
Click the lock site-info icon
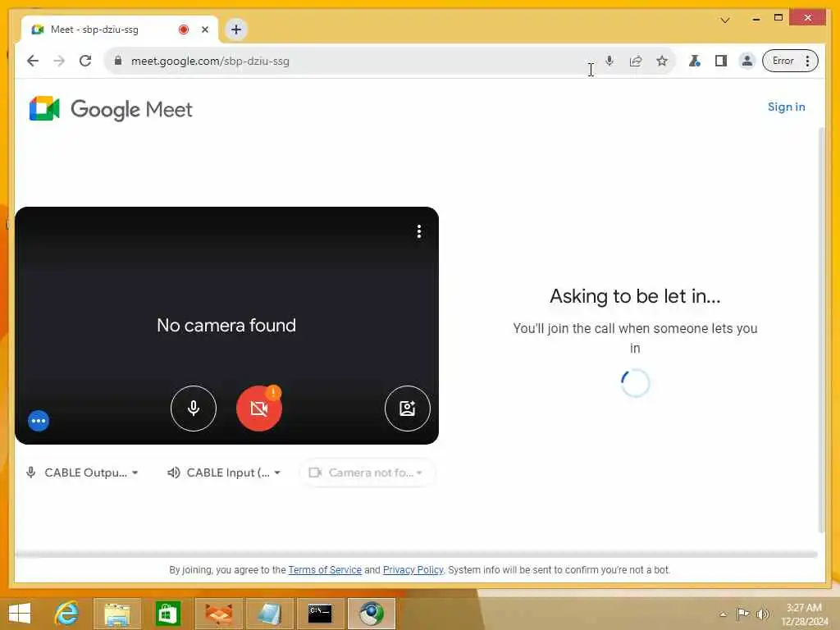click(118, 61)
